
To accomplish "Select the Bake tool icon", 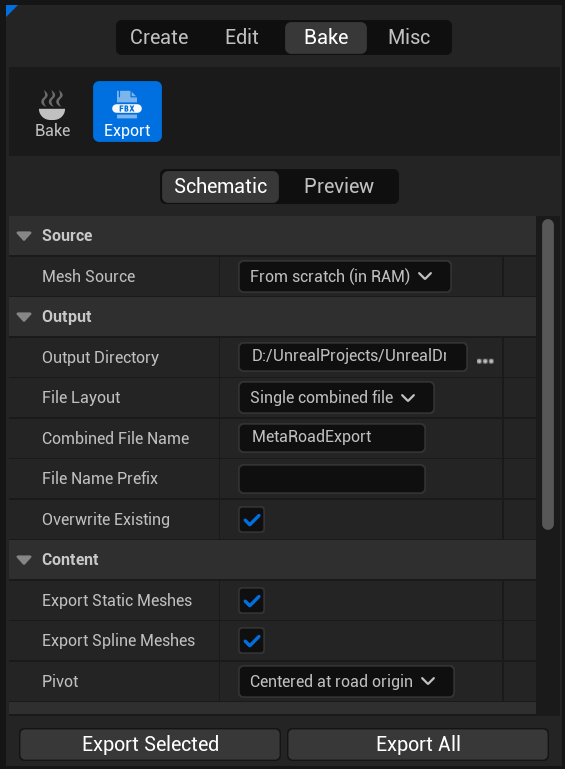I will tap(52, 112).
